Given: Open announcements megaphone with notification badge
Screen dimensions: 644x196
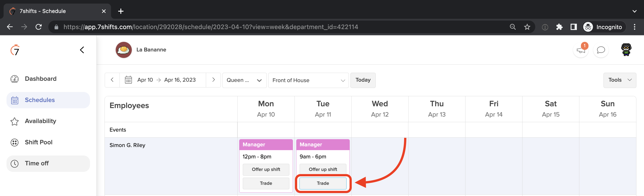Looking at the screenshot, I should [x=581, y=50].
